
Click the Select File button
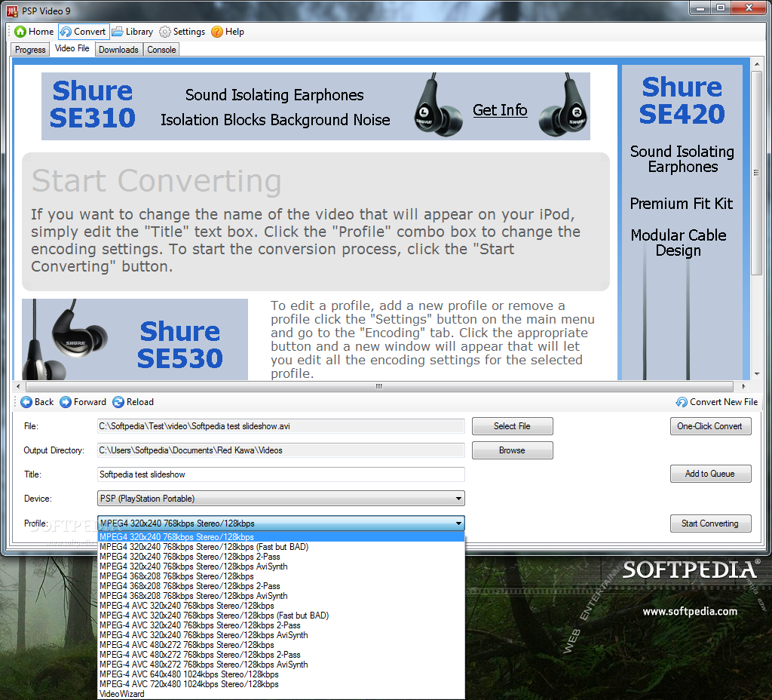tap(512, 426)
